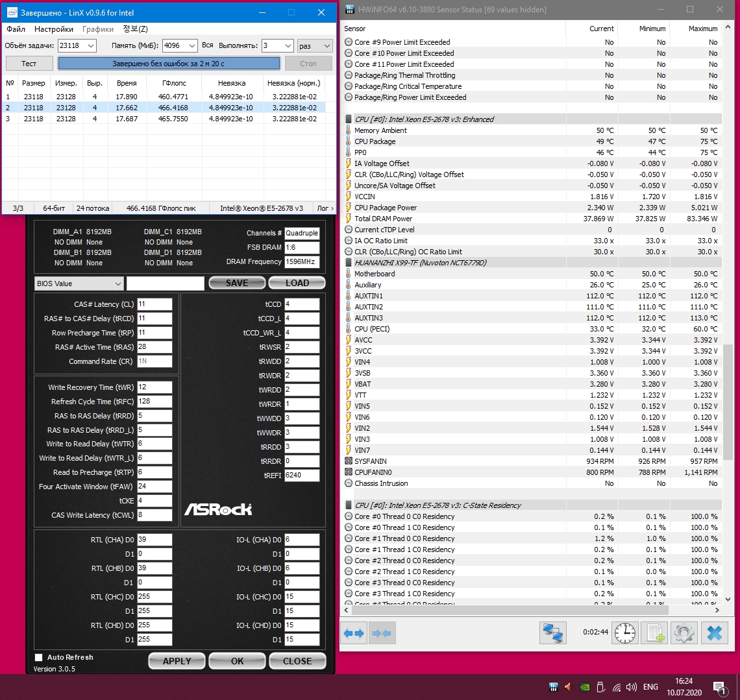The height and width of the screenshot is (700, 740).
Task: Click the collapse sensor columns arrows icon in HWiNFO
Action: 381,633
